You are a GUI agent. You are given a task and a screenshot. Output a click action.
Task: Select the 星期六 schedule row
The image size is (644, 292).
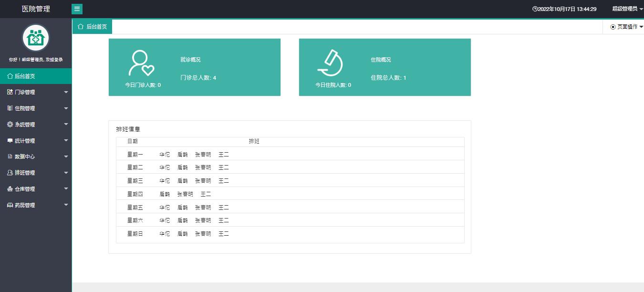(290, 220)
